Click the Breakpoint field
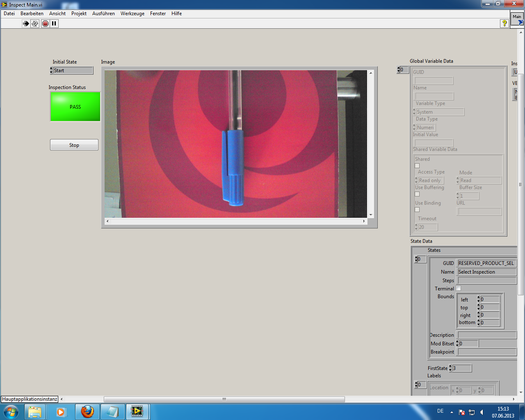 [487, 352]
